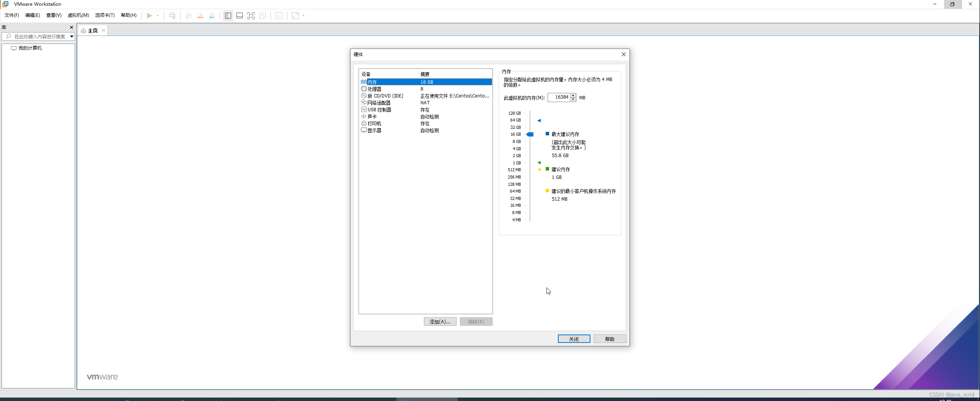Click the 添加(A) button to add hardware
Viewport: 980px width, 401px height.
[x=439, y=321]
